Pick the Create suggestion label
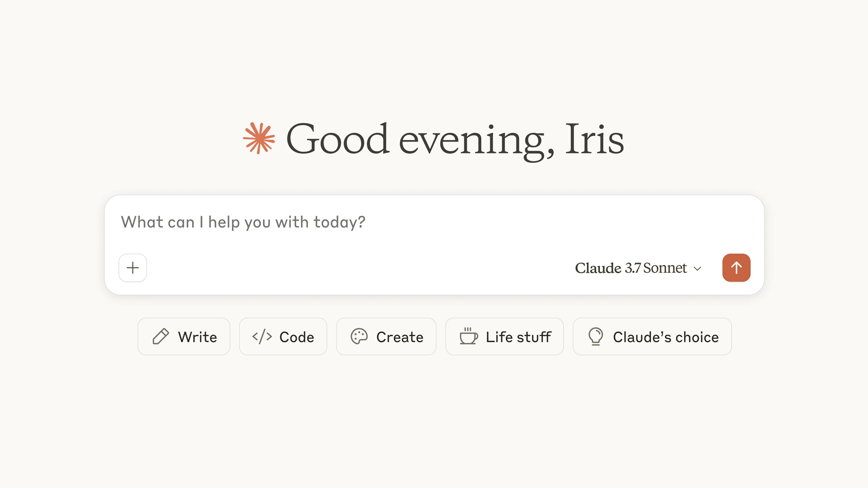This screenshot has height=488, width=868. [400, 337]
